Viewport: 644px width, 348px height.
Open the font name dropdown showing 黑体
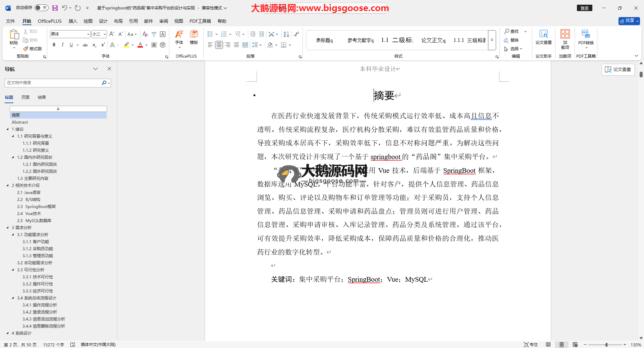pos(88,34)
